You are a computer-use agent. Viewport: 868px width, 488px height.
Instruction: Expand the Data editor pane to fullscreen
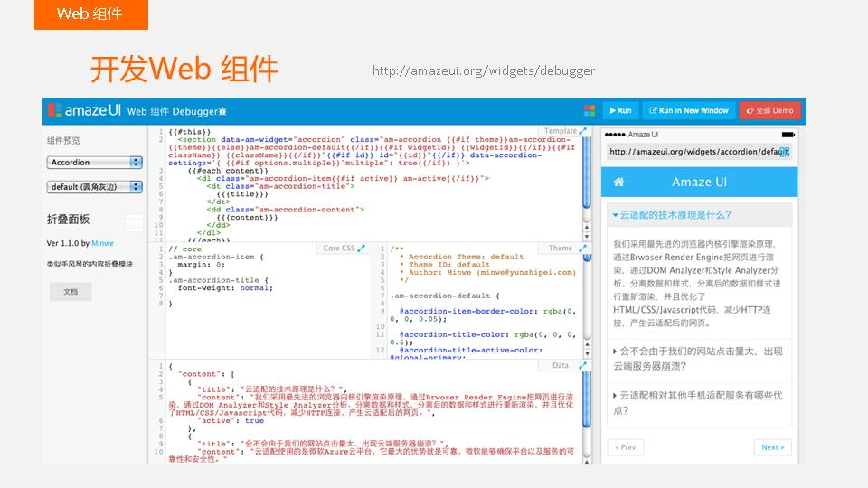tap(583, 365)
